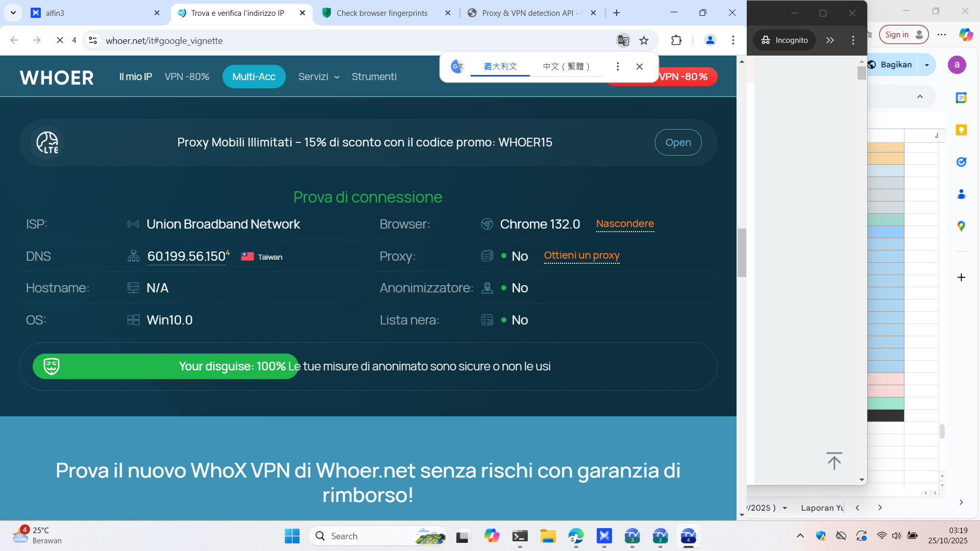
Task: Open Google Keep in the Sheets side panel
Action: [961, 130]
